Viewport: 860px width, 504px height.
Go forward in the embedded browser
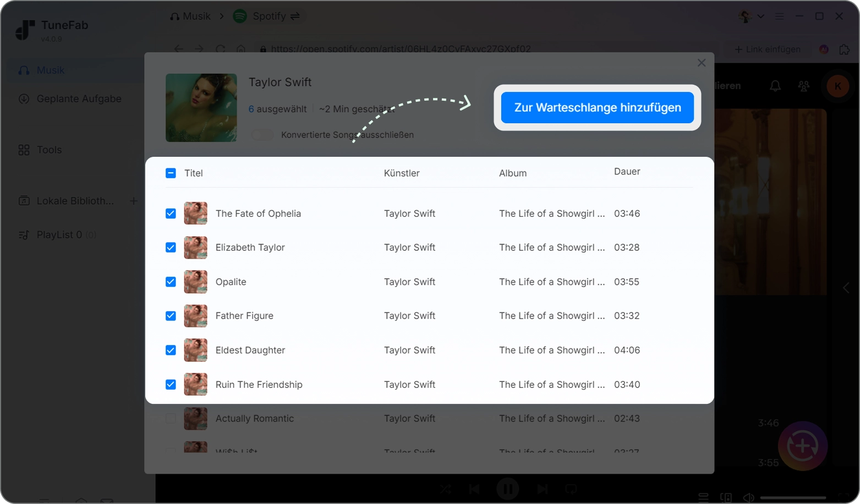pyautogui.click(x=199, y=49)
